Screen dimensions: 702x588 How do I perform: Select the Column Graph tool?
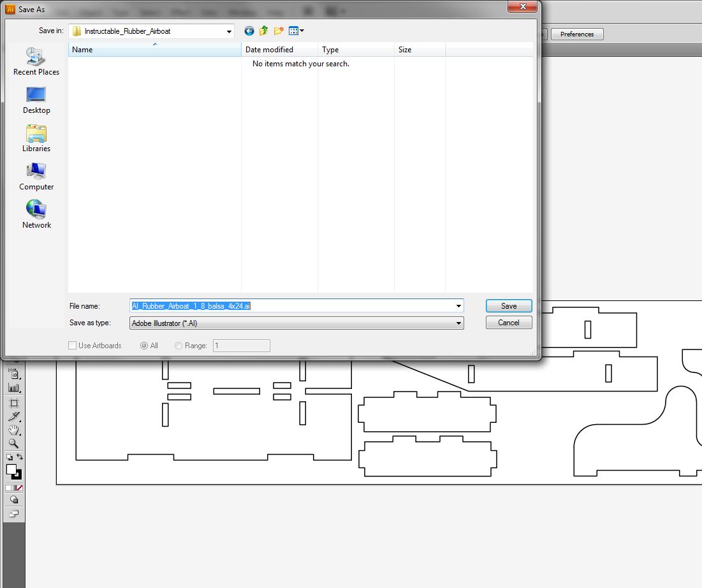point(14,388)
